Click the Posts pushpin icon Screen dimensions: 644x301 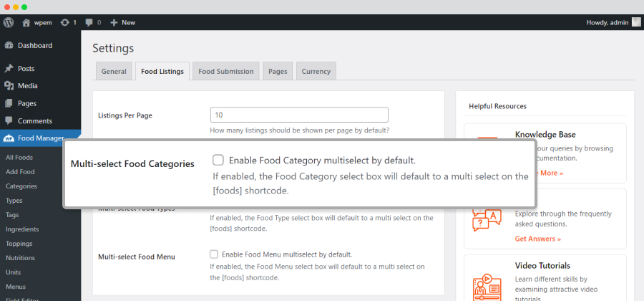(9, 69)
